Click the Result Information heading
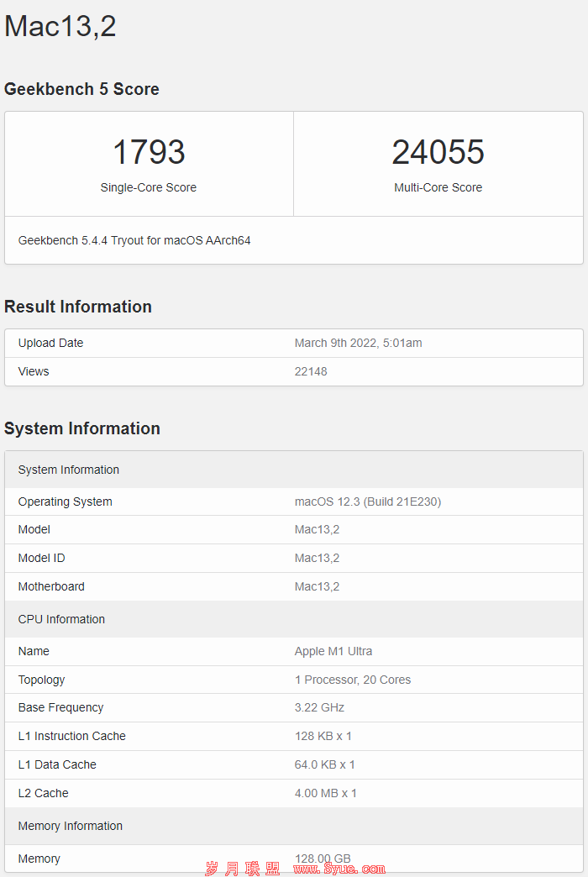The height and width of the screenshot is (877, 588). click(78, 307)
